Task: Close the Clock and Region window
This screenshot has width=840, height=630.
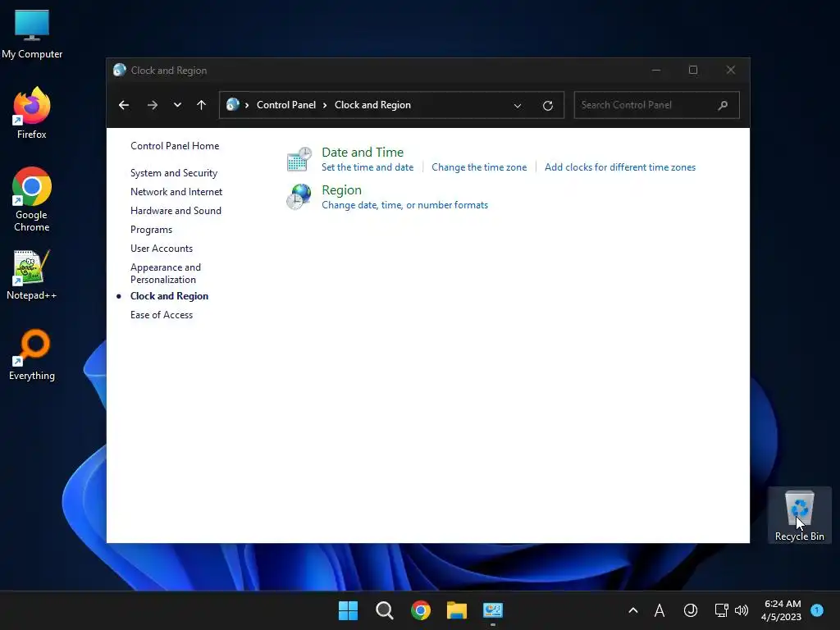Action: [731, 71]
